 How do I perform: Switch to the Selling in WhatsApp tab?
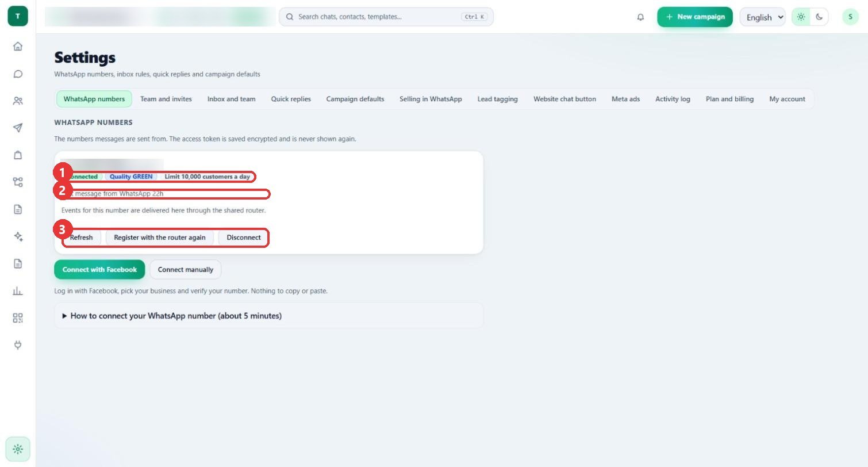pos(431,99)
